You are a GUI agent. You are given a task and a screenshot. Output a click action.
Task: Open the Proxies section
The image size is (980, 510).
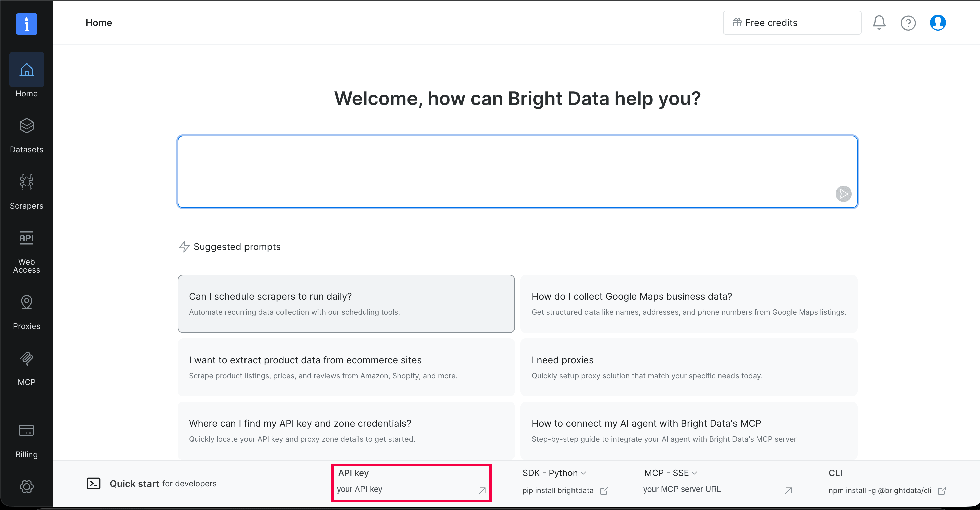tap(27, 312)
